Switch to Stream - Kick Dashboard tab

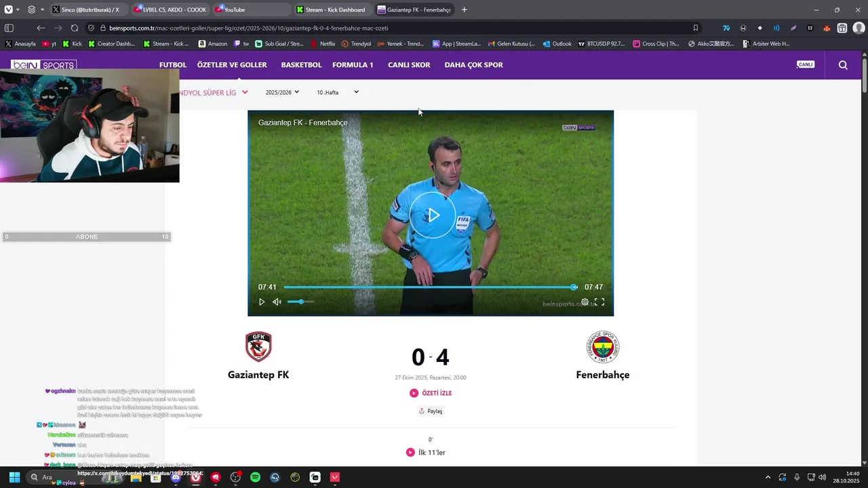[x=334, y=9]
